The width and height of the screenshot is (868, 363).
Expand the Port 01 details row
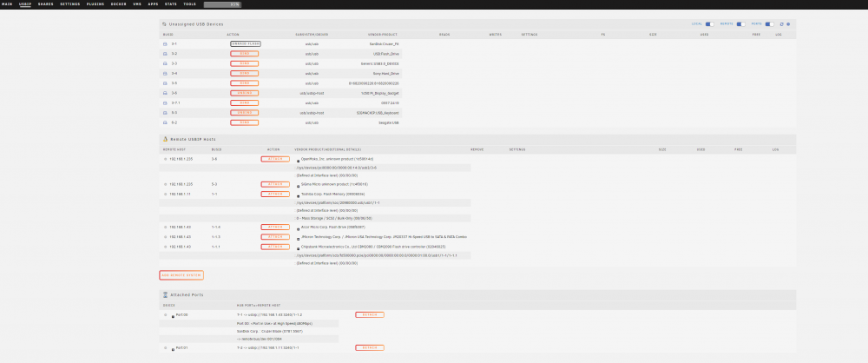tap(166, 348)
